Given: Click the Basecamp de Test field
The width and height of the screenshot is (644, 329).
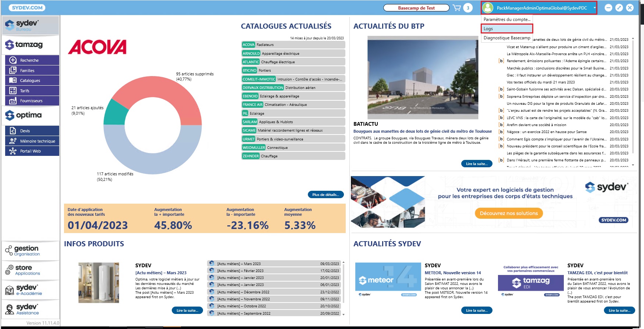Looking at the screenshot, I should 416,8.
